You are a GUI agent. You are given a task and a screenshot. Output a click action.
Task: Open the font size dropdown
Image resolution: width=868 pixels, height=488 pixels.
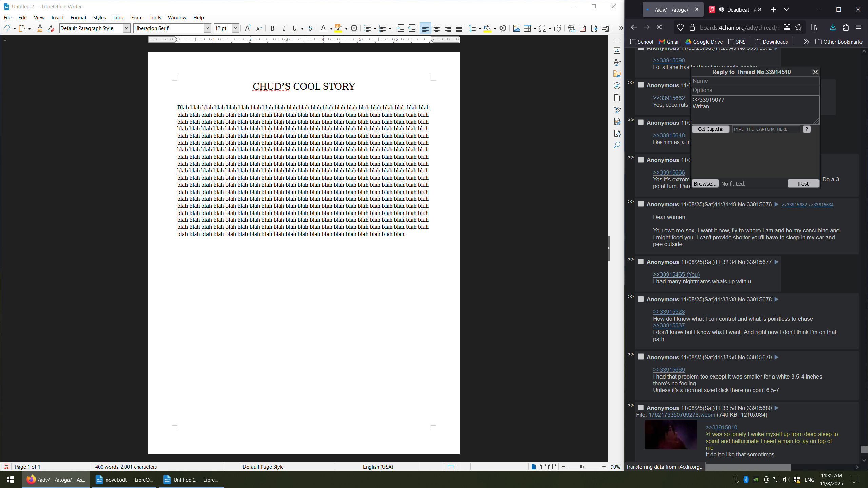(235, 28)
